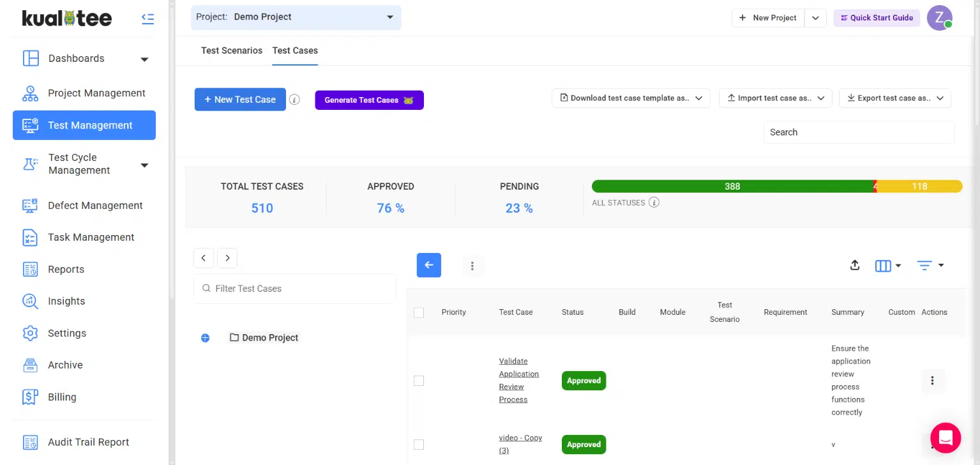Click the Generate Test Cases button

[369, 100]
